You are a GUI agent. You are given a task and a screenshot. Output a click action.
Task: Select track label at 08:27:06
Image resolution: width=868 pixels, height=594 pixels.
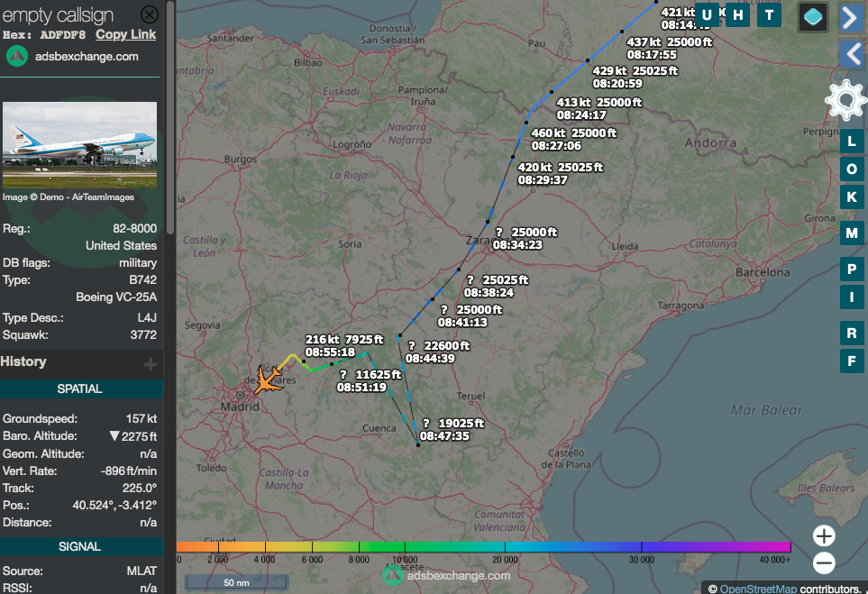[x=574, y=140]
